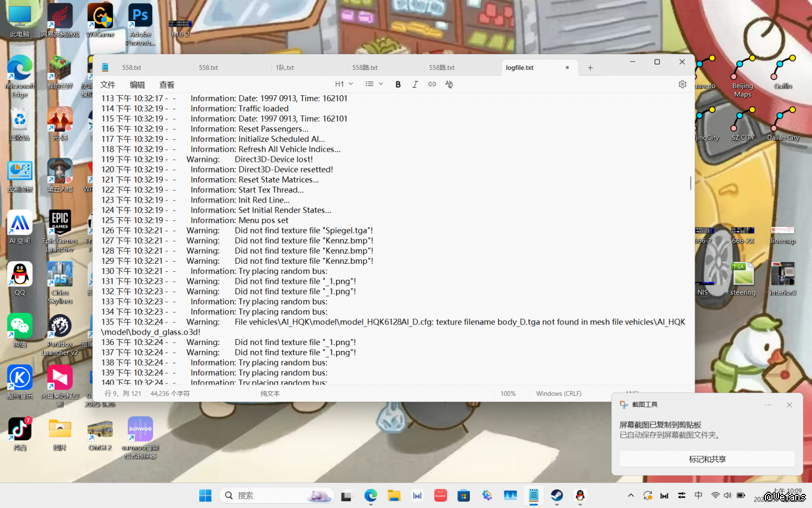Click the Windows (CRLF) line ending indicator
This screenshot has height=508, width=812.
point(559,394)
